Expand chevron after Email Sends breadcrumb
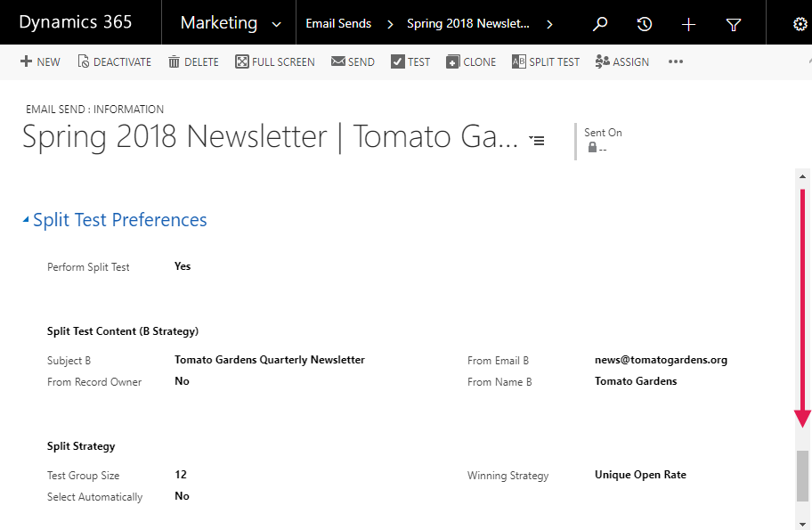Viewport: 812px width, 530px height. tap(391, 24)
